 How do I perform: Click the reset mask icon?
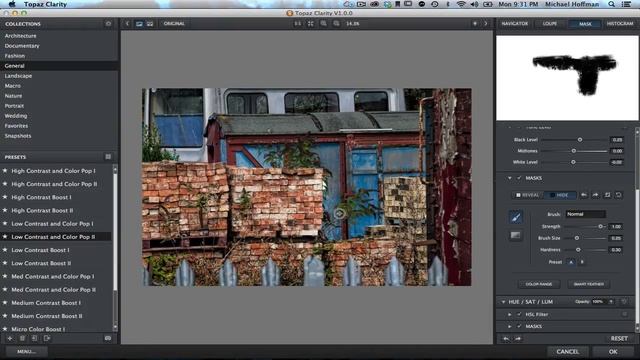[x=619, y=195]
